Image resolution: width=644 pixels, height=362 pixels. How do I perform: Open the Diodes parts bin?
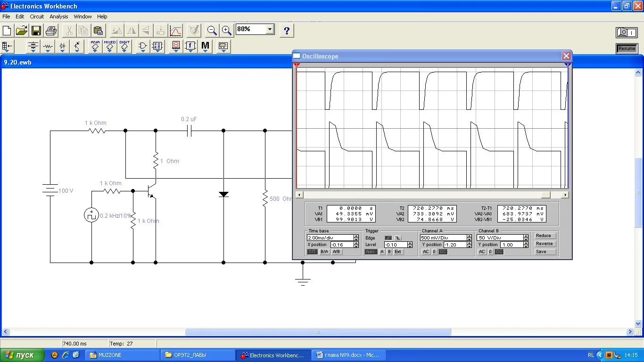[62, 46]
